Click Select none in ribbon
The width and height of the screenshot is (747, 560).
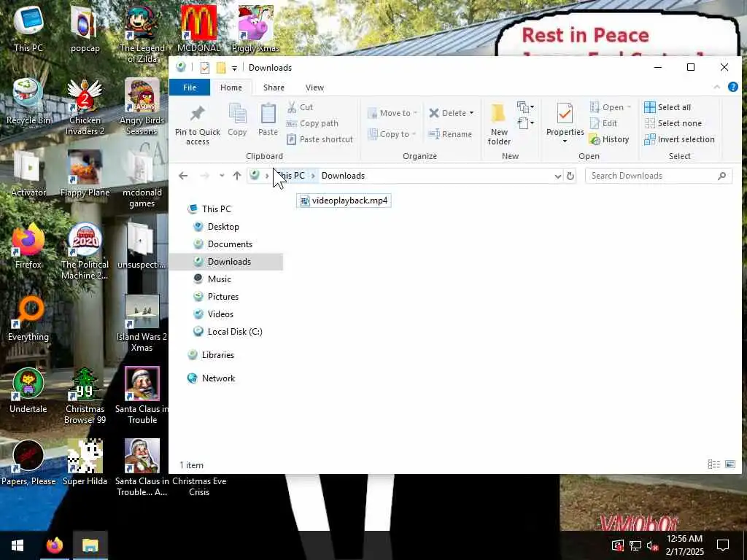[x=673, y=123]
